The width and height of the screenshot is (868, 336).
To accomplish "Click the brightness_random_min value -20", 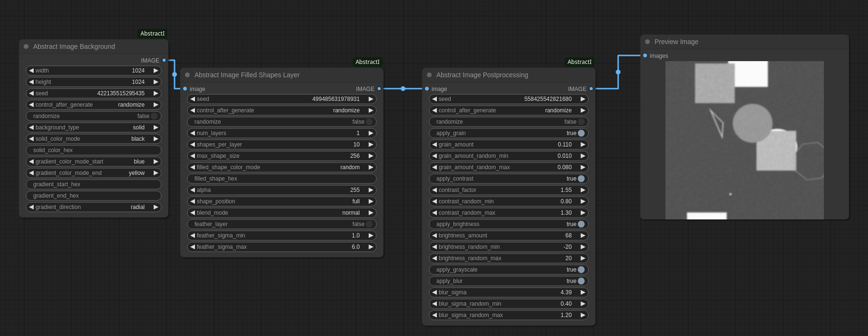I will [x=567, y=247].
